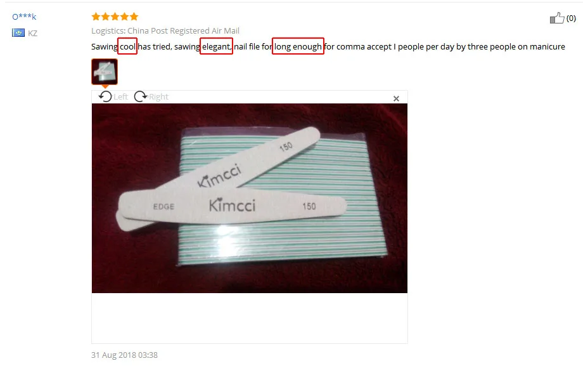The image size is (588, 368).
Task: Click the thumbs-up helpful icon
Action: click(557, 18)
